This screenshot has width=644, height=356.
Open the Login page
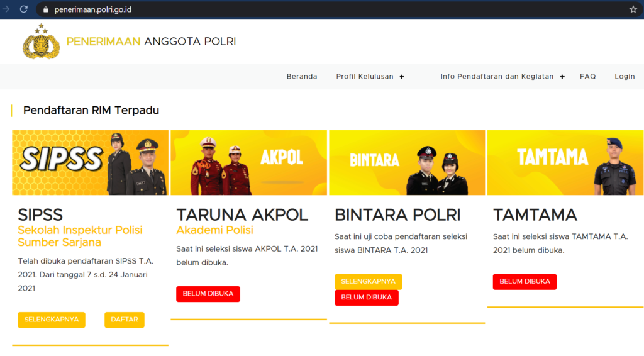coord(625,77)
